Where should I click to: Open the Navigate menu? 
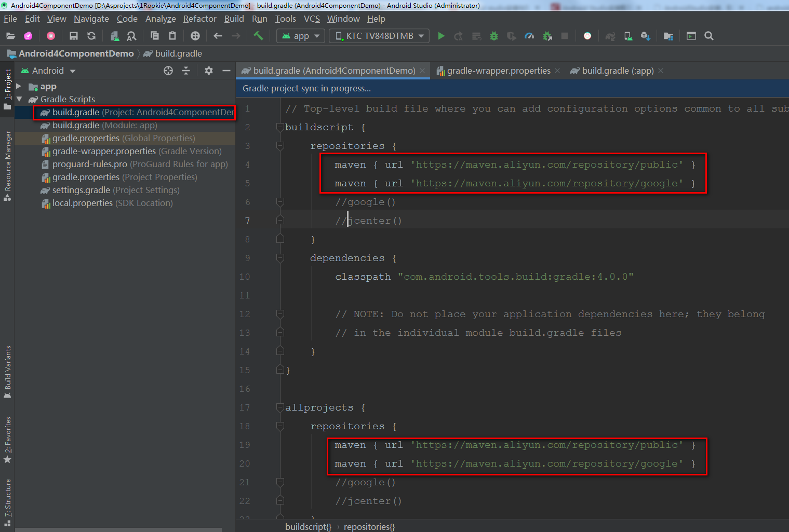pyautogui.click(x=91, y=19)
